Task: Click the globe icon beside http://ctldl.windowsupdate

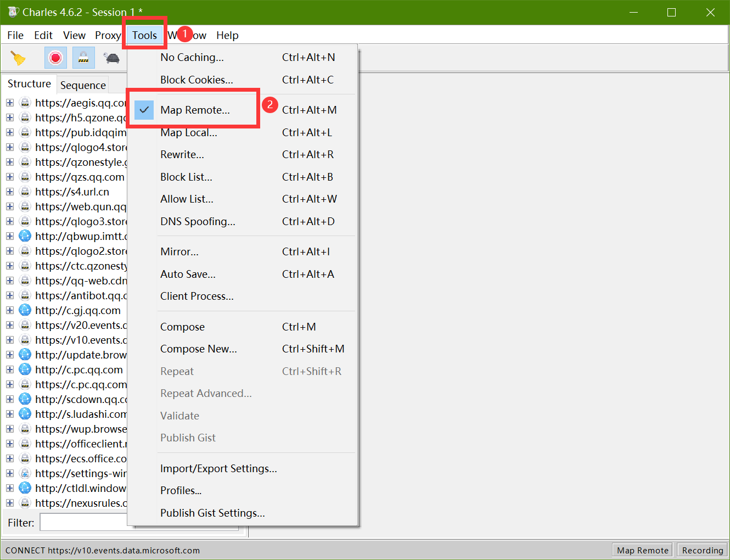Action: tap(25, 488)
